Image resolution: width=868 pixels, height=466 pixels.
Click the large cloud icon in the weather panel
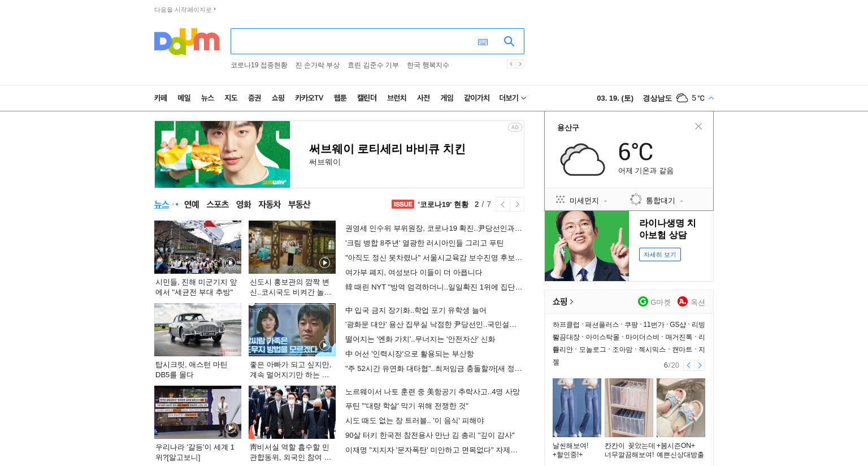[x=582, y=159]
